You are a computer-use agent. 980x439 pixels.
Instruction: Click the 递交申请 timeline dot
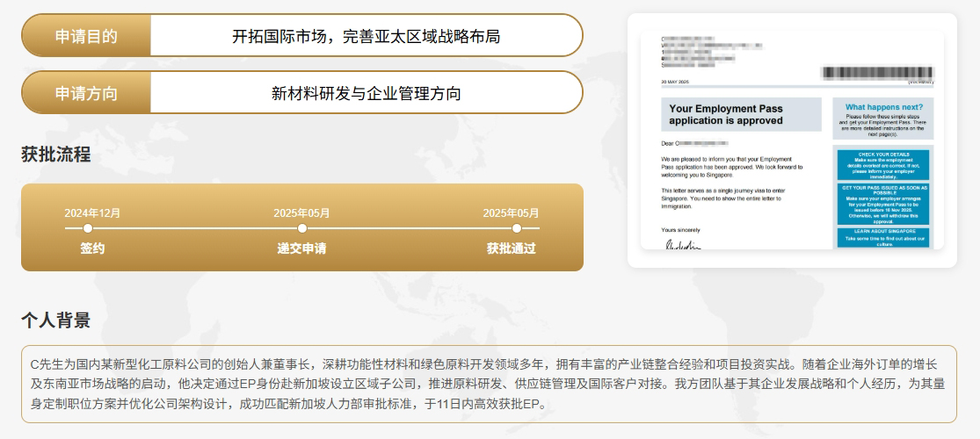(x=301, y=228)
